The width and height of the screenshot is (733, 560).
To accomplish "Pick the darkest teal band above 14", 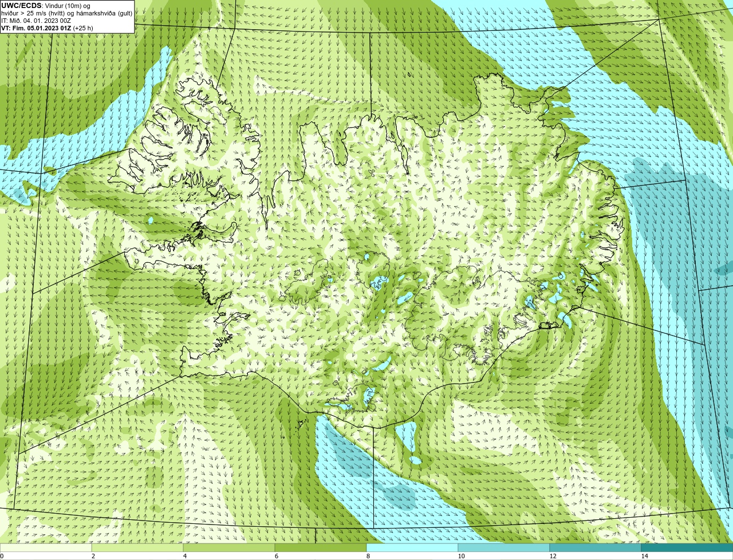I will pos(687,547).
